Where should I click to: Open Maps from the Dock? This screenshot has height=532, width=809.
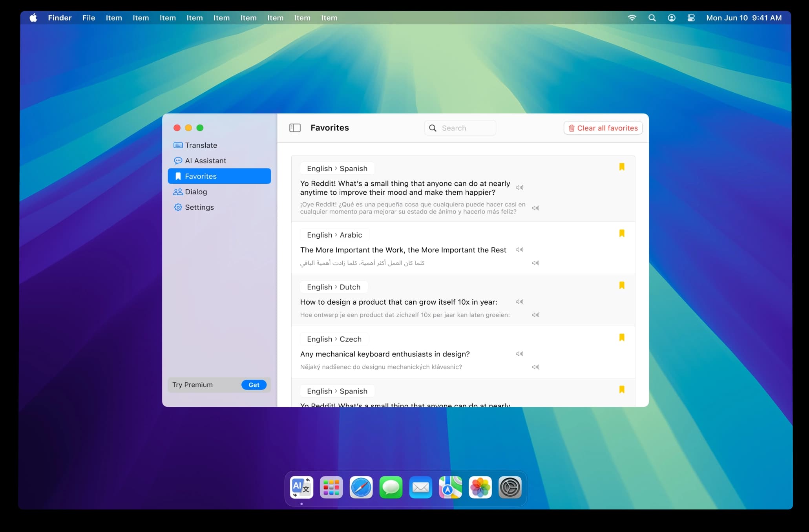450,488
